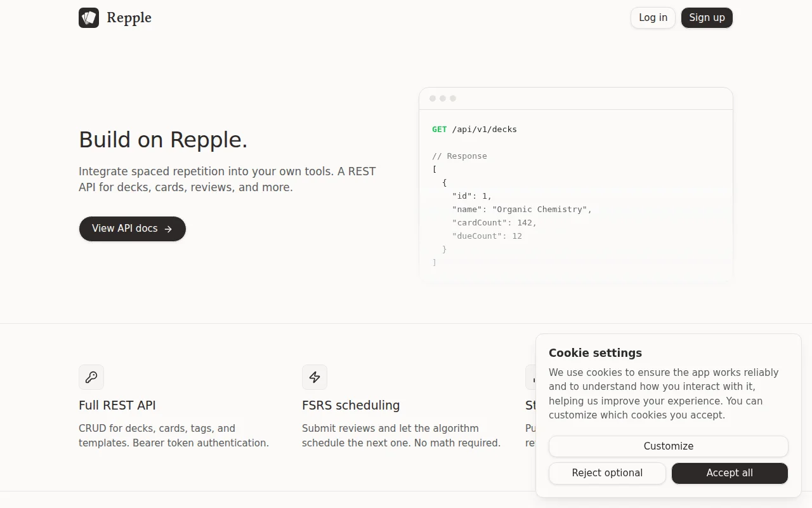Image resolution: width=812 pixels, height=508 pixels.
Task: Click the GET method label in code sample
Action: coord(439,130)
